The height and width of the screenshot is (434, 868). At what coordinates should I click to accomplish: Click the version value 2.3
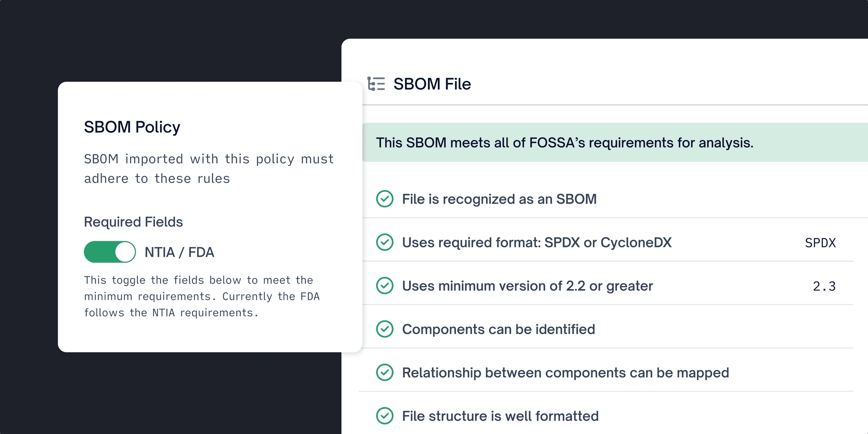[x=824, y=286]
